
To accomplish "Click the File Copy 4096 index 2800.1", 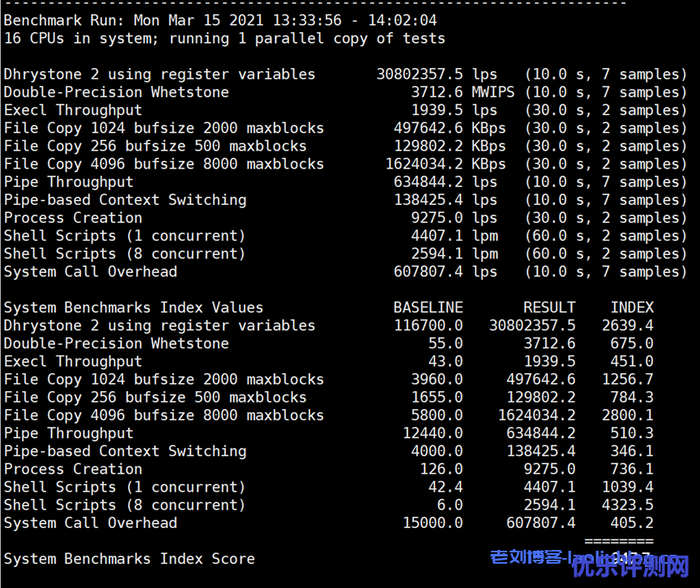I will point(627,415).
